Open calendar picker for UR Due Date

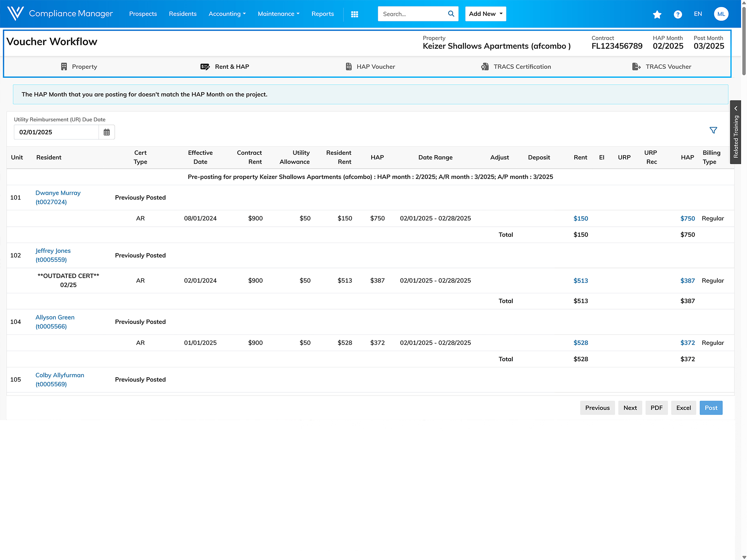107,132
